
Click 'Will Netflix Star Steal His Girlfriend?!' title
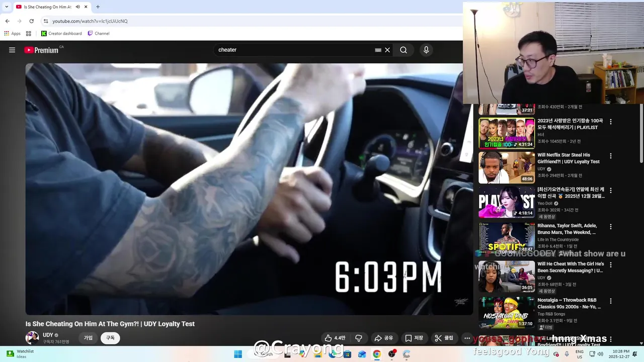[569, 158]
